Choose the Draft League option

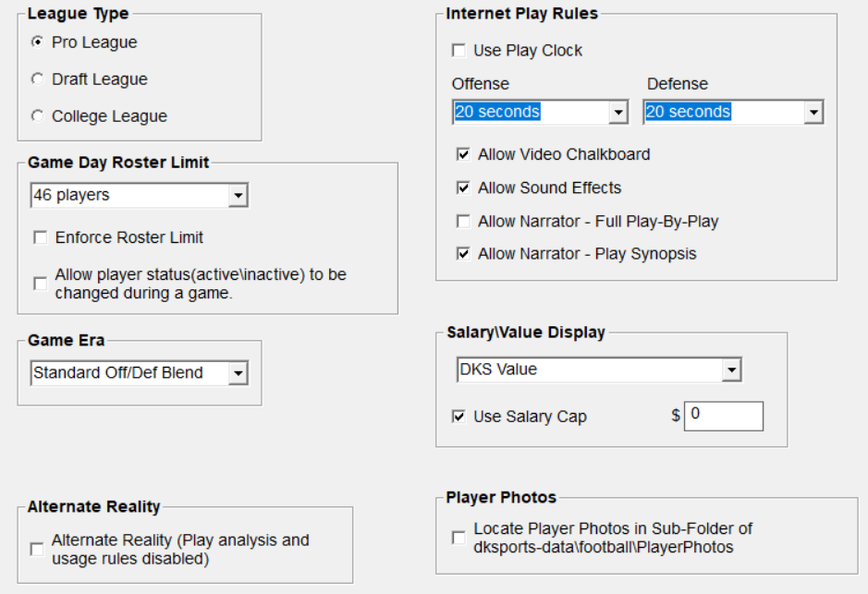pyautogui.click(x=37, y=79)
